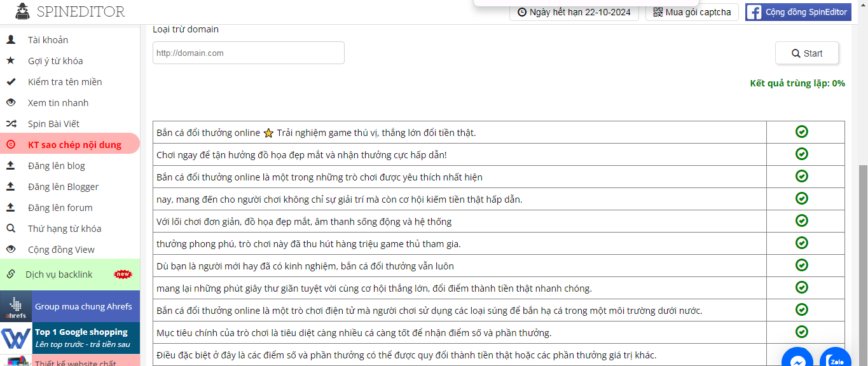Click Ngày hết hạn 22-10-2024 button
Viewport: 868px width, 366px height.
574,12
